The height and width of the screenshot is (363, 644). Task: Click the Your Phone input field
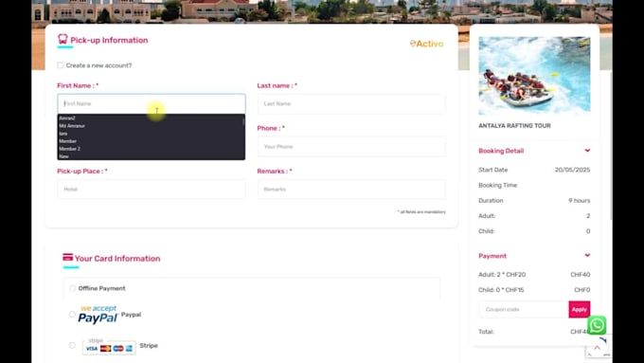tap(351, 147)
